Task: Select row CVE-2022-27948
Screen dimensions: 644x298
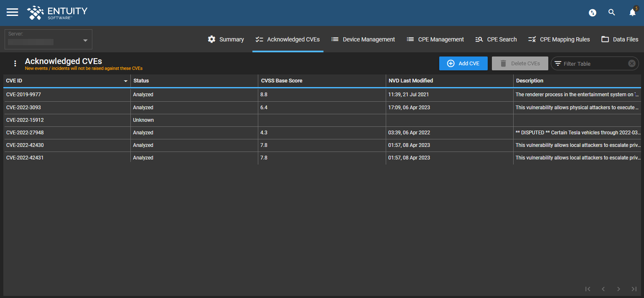Action: pos(322,133)
